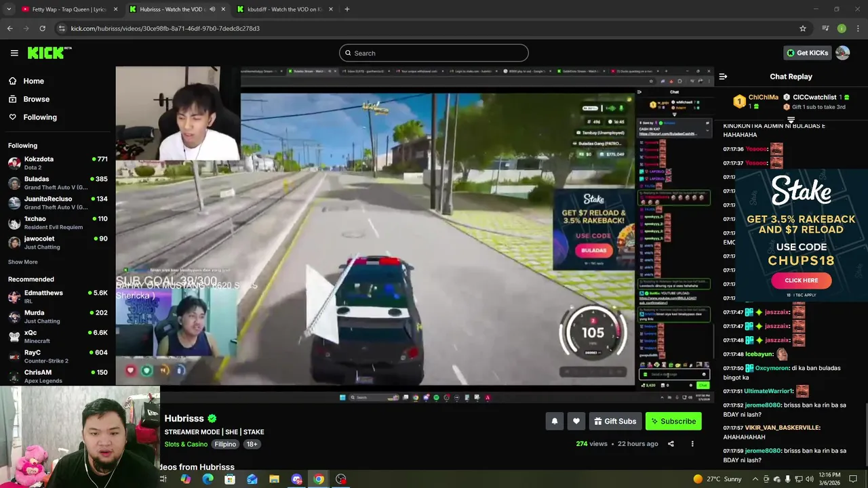Click the Gift Subs button

coord(615,421)
